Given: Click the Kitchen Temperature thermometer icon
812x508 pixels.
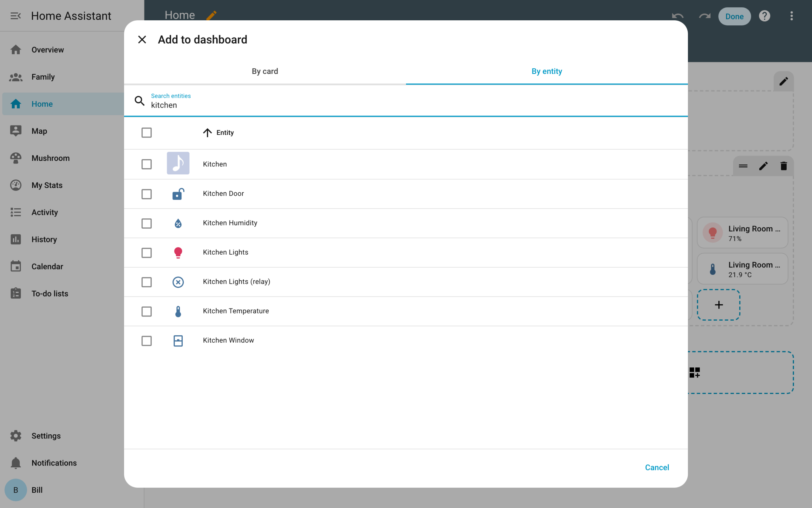Looking at the screenshot, I should tap(178, 311).
